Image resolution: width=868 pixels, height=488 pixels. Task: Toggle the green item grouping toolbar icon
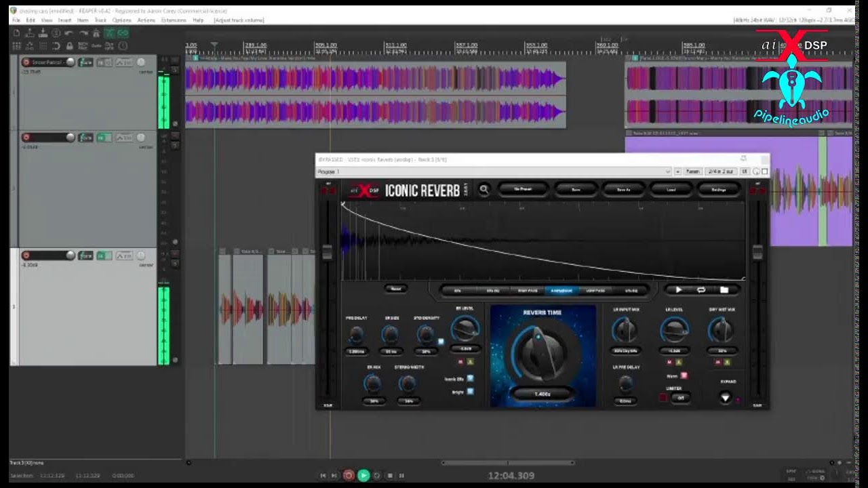pyautogui.click(x=123, y=33)
